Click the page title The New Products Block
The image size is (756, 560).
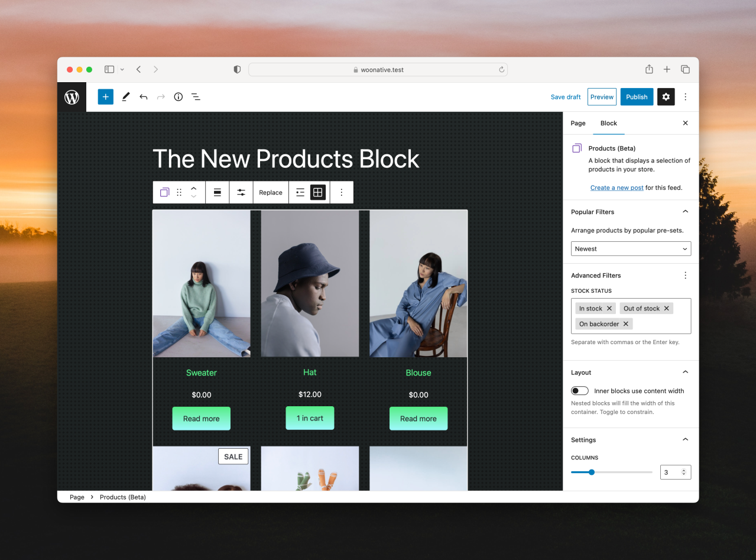pos(286,159)
